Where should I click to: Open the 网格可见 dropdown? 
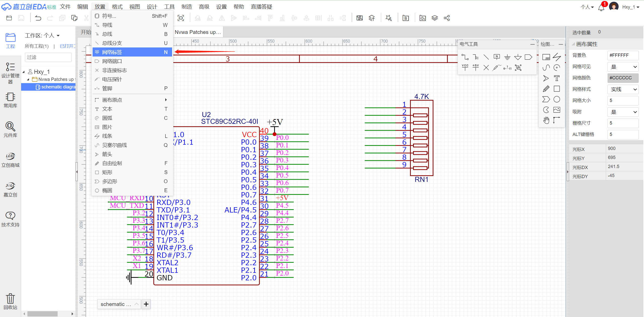[x=623, y=67]
